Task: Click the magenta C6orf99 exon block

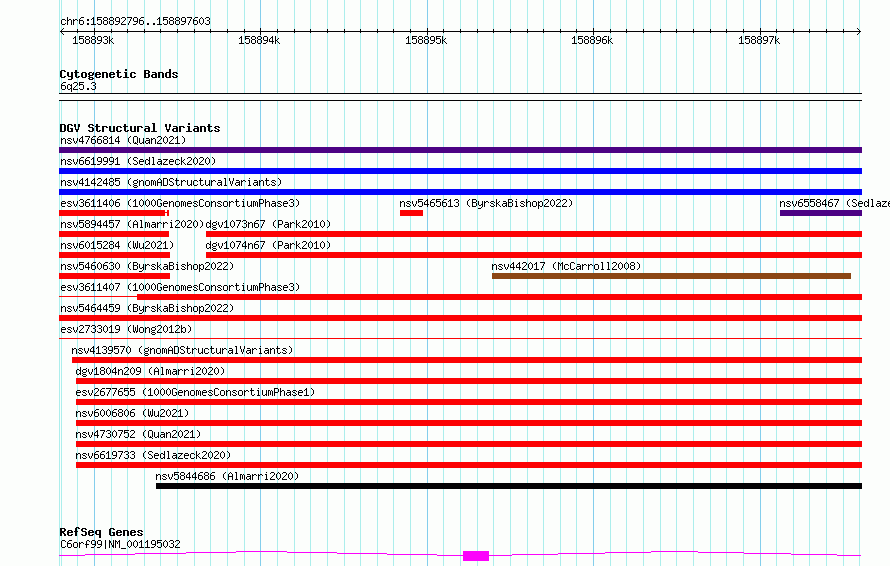Action: [476, 556]
